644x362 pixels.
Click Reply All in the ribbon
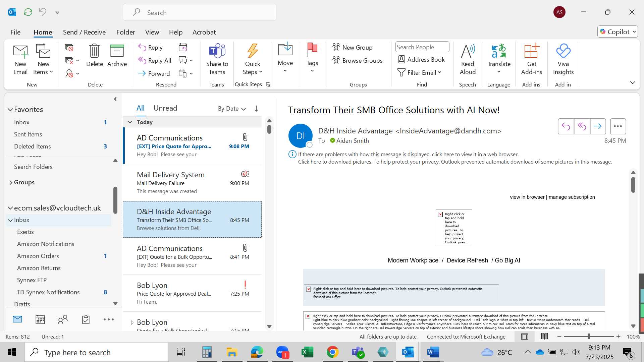(155, 61)
